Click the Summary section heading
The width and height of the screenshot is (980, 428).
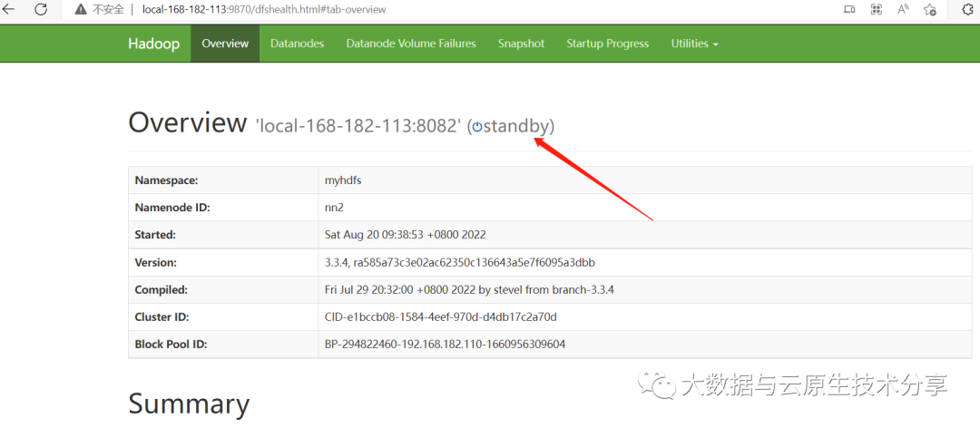tap(189, 404)
